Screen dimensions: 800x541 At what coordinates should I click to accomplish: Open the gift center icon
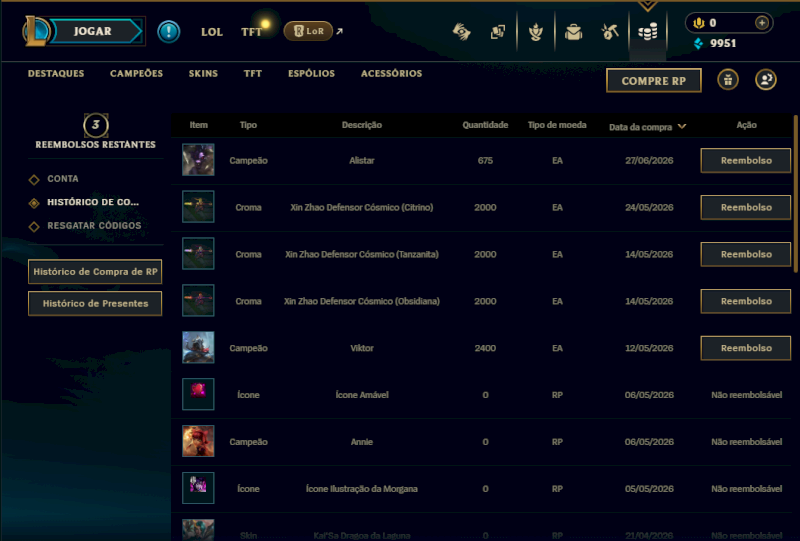(728, 80)
